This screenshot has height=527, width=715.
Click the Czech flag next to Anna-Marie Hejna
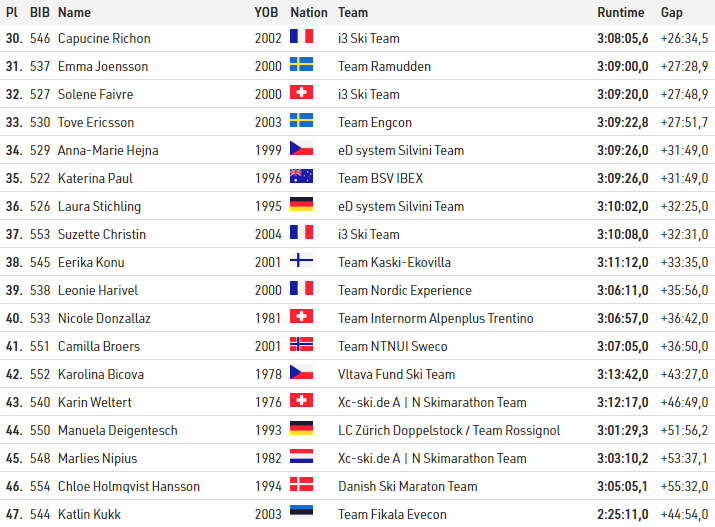pos(301,150)
